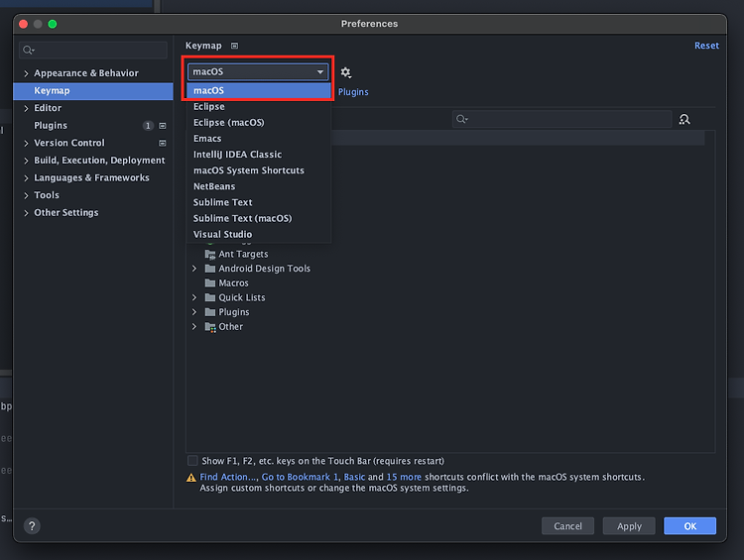Image resolution: width=744 pixels, height=560 pixels.
Task: Expand Quick Lists tree node
Action: tap(194, 297)
